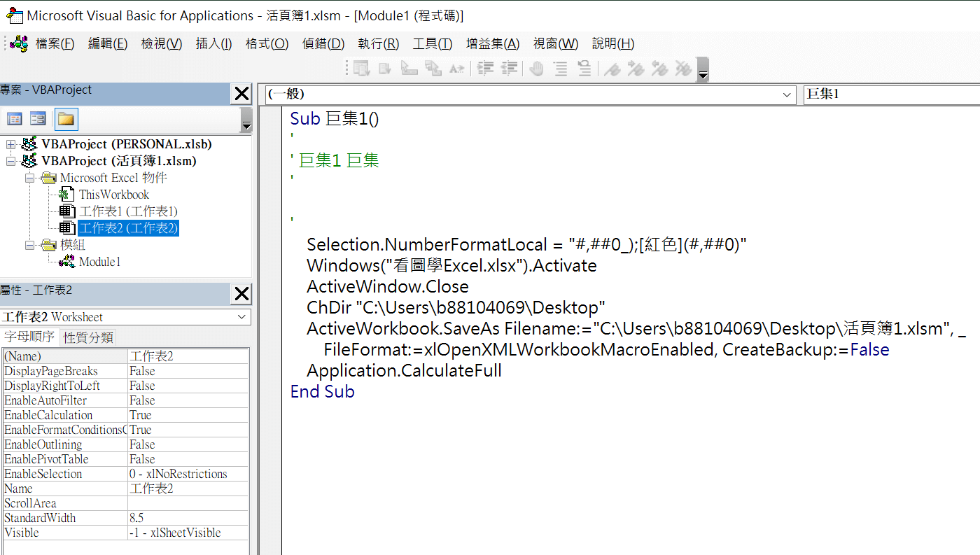The width and height of the screenshot is (980, 555).
Task: Click the ScrollArea property value field
Action: pos(188,503)
